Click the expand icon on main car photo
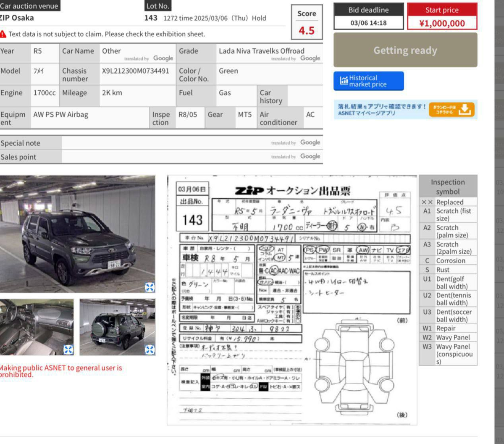Image resolution: width=504 pixels, height=444 pixels. 150,287
